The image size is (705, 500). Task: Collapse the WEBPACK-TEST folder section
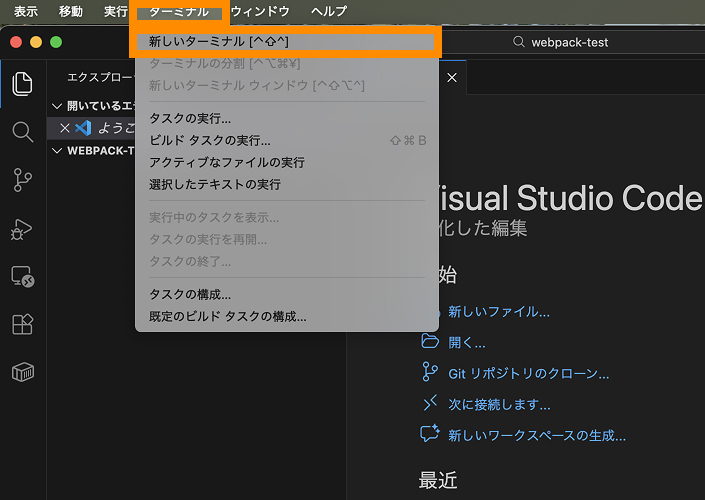(58, 151)
